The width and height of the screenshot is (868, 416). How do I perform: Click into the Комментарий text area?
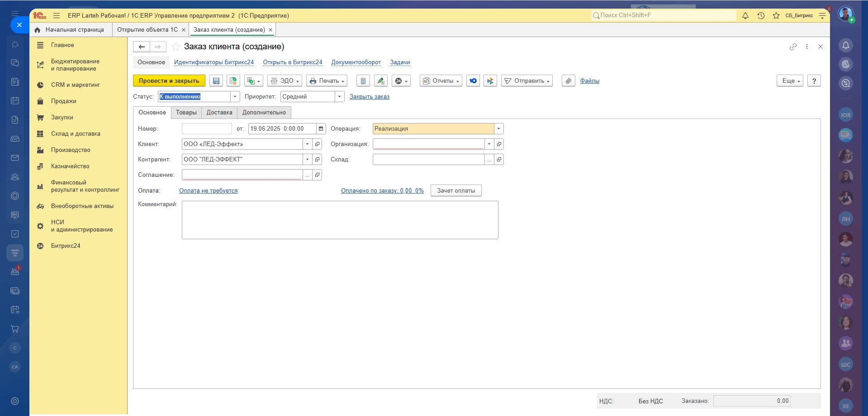pyautogui.click(x=340, y=220)
